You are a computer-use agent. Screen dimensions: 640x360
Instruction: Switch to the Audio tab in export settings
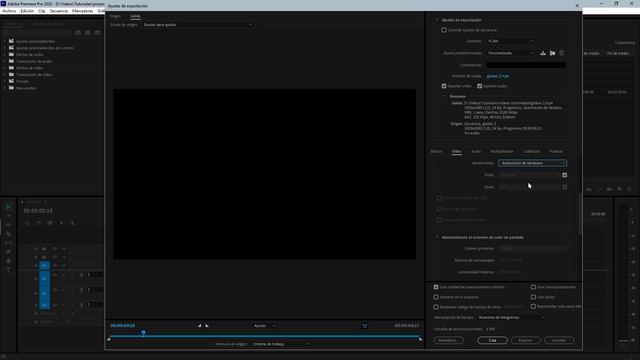coord(476,151)
